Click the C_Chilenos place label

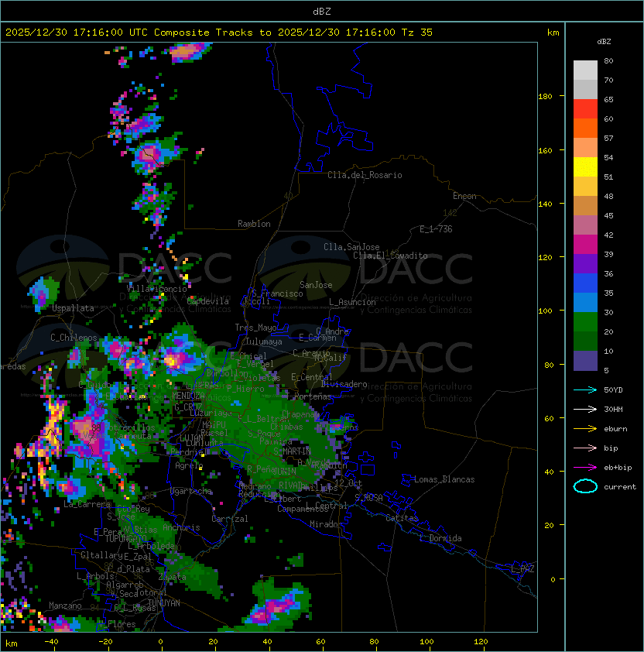coord(74,338)
